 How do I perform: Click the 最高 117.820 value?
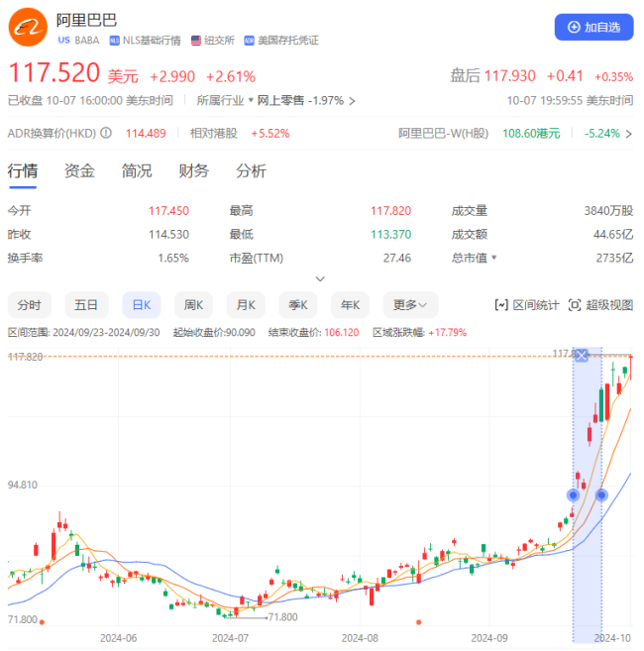[x=390, y=211]
